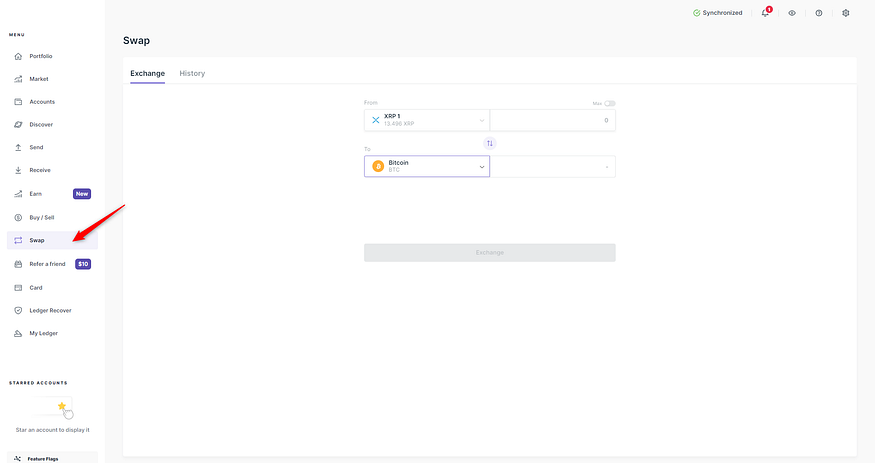Viewport: 875px width, 463px height.
Task: Switch to the History tab
Action: (192, 73)
